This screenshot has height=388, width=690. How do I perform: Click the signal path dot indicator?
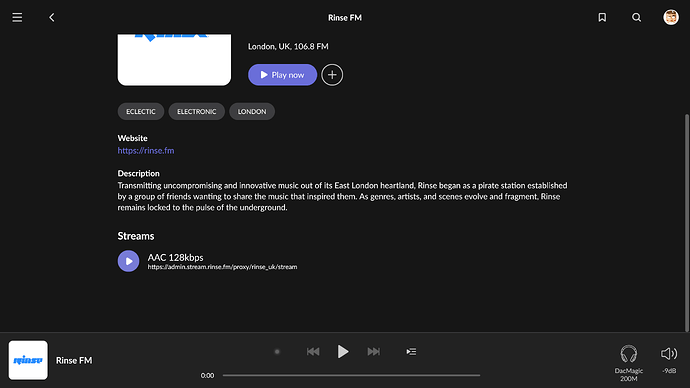(x=277, y=351)
